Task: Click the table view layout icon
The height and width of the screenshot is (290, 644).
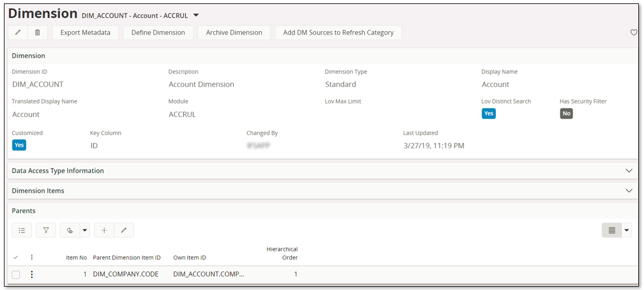Action: click(x=612, y=230)
